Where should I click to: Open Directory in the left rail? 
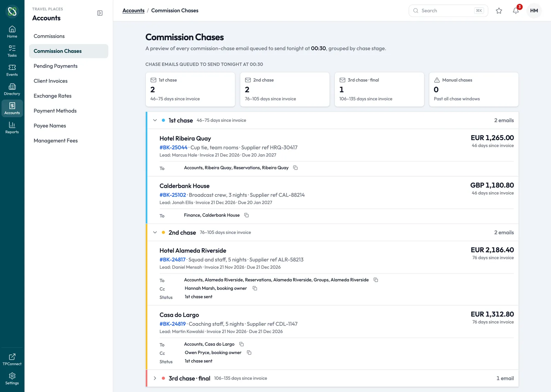point(12,89)
